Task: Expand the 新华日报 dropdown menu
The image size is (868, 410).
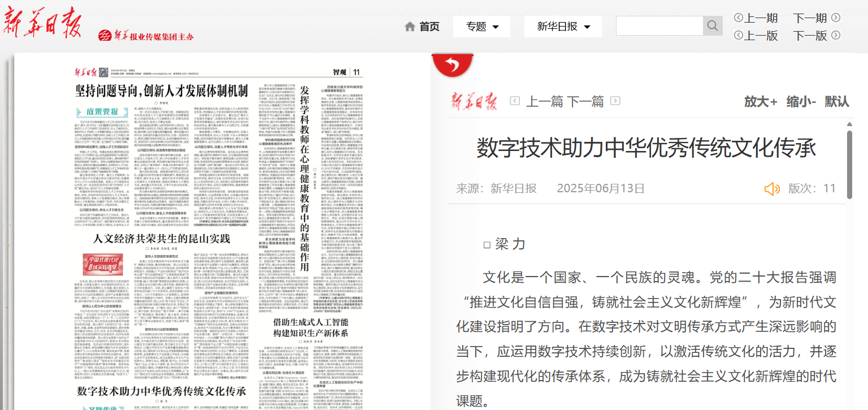Action: click(x=563, y=27)
